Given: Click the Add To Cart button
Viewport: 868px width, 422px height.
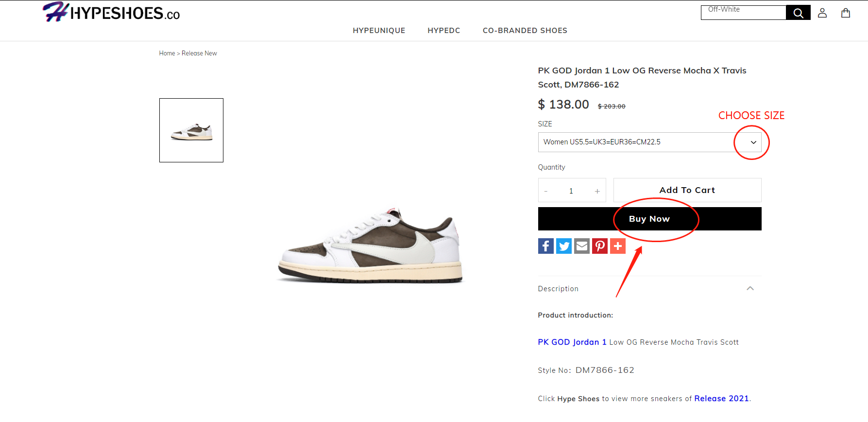Looking at the screenshot, I should (687, 190).
